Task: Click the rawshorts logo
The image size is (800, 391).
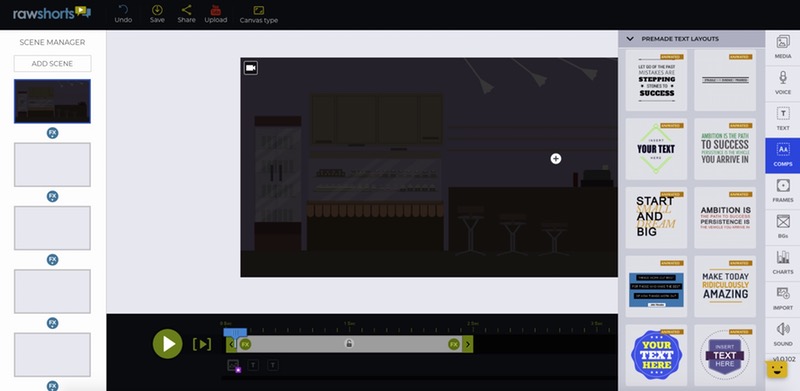Action: (x=52, y=13)
